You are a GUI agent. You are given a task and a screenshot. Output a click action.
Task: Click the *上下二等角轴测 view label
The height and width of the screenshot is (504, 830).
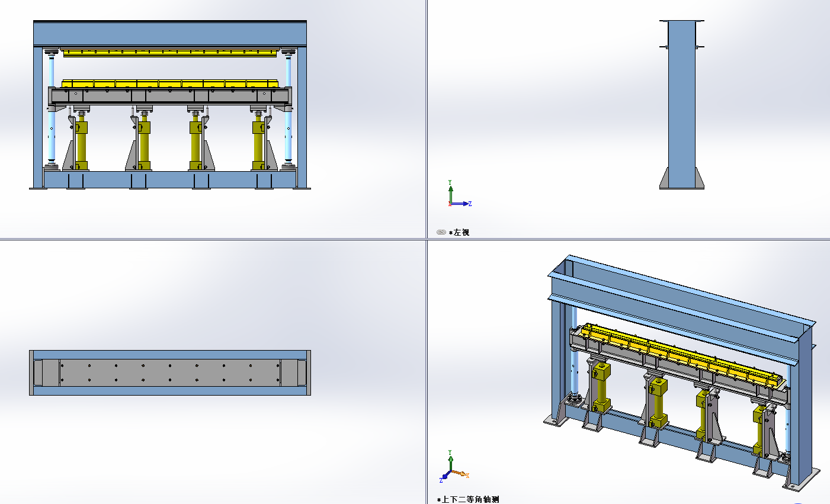coord(468,499)
